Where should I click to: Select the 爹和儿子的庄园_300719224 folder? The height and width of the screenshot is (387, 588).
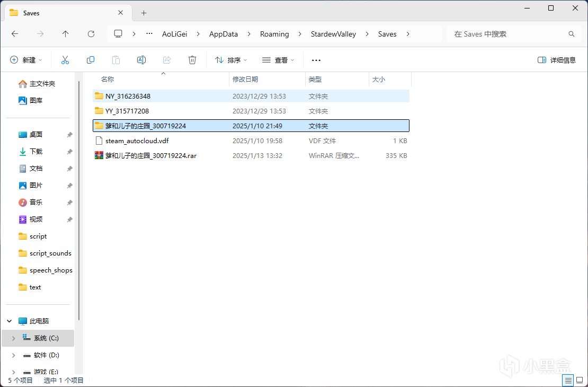(x=251, y=126)
